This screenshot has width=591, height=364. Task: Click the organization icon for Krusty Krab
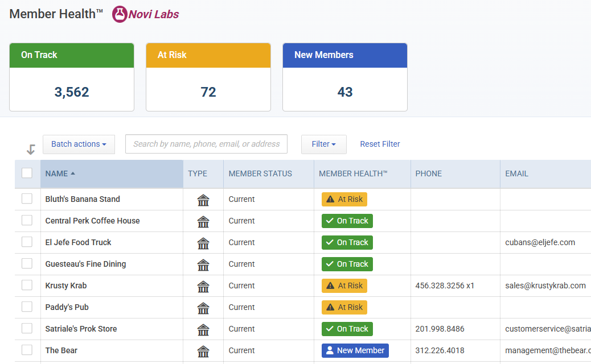203,286
